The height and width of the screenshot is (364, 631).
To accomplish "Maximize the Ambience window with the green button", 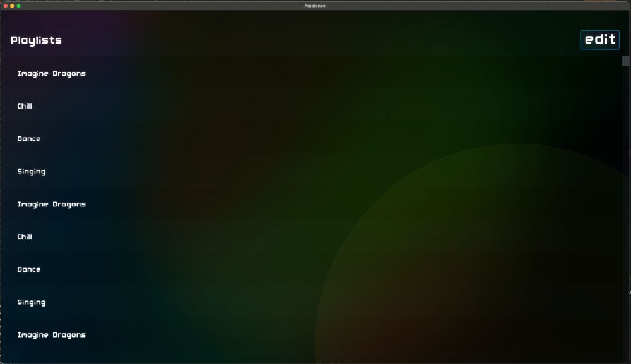I will (x=18, y=6).
